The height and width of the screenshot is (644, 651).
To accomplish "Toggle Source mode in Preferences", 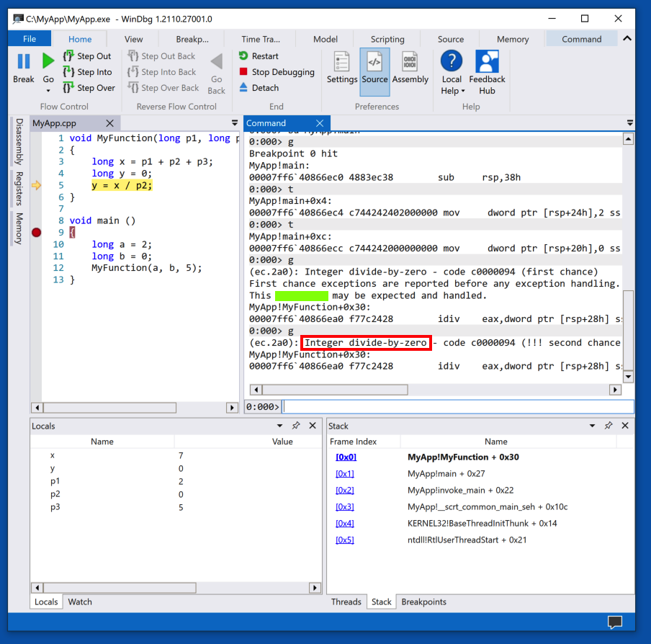I will (x=374, y=63).
